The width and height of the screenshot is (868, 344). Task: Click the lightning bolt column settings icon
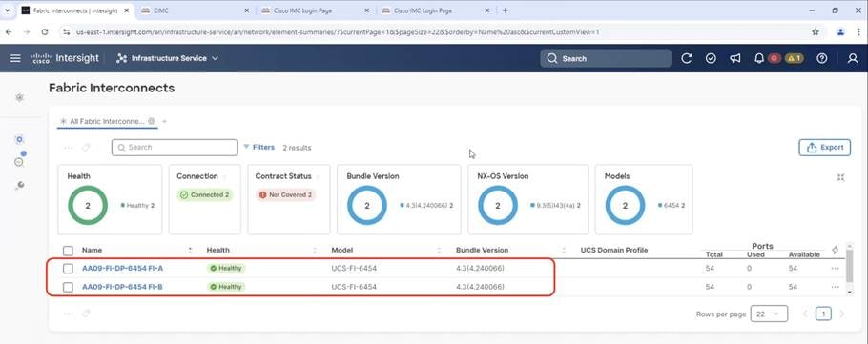835,250
